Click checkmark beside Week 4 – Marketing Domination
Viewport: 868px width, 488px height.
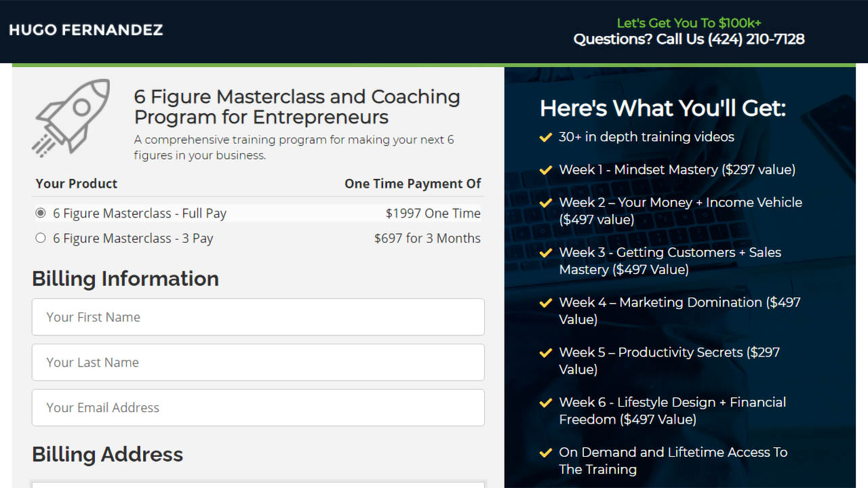[x=546, y=302]
